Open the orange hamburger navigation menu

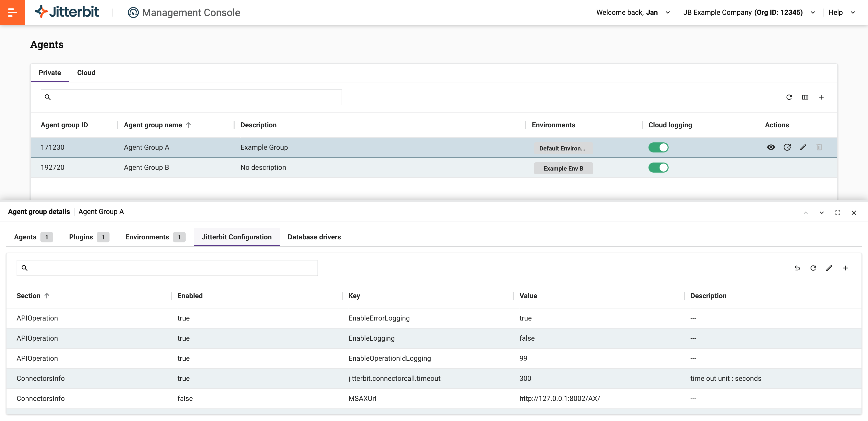[x=13, y=13]
